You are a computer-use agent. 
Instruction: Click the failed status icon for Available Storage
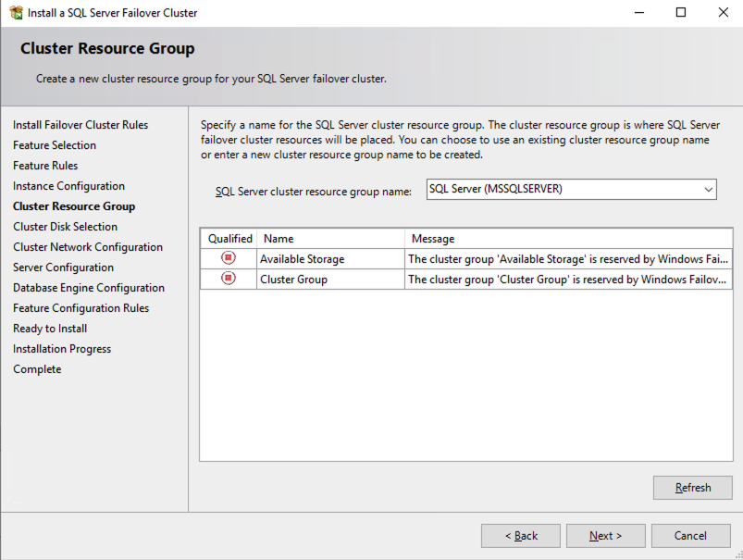coord(229,258)
